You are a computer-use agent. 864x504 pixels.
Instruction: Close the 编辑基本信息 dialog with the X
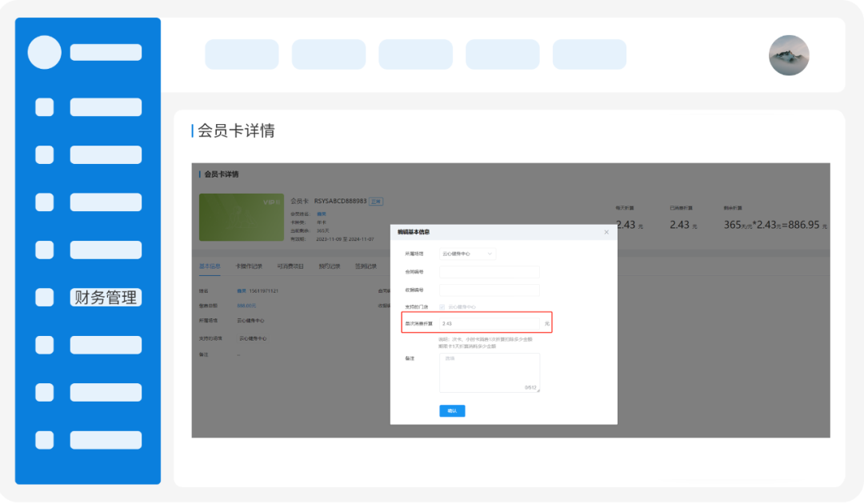pyautogui.click(x=606, y=232)
